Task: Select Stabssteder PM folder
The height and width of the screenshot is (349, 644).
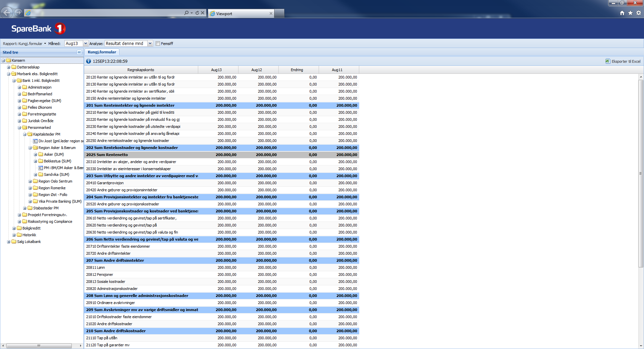Action: pos(43,208)
